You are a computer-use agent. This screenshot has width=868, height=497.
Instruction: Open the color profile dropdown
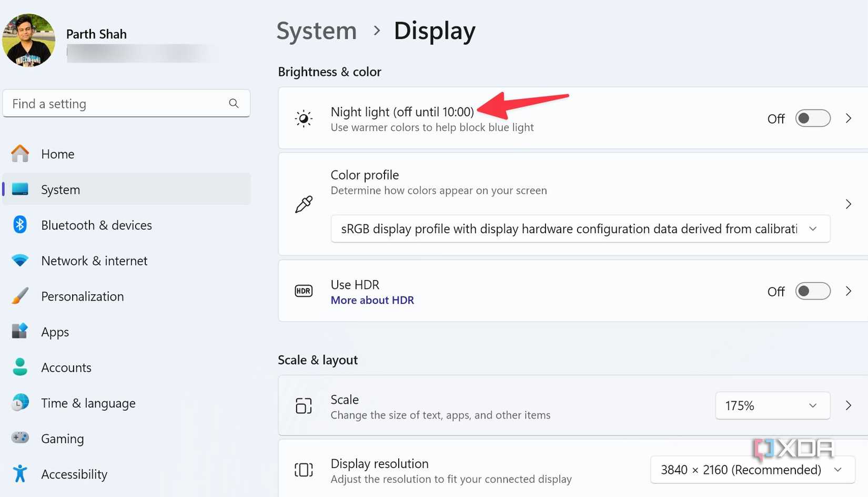580,228
